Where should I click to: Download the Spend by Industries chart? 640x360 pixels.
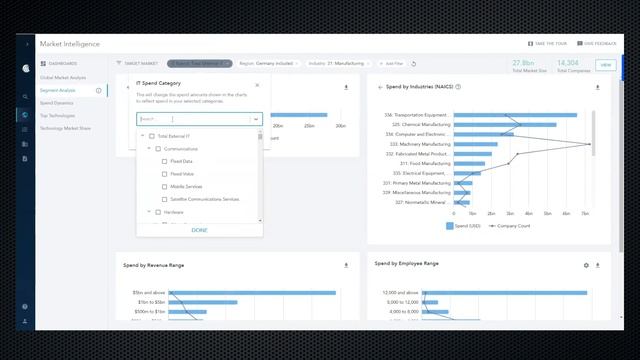tap(598, 87)
